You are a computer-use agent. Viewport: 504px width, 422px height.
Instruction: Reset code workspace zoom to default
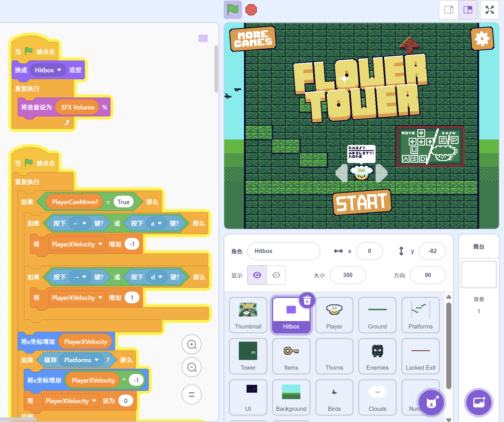point(192,395)
